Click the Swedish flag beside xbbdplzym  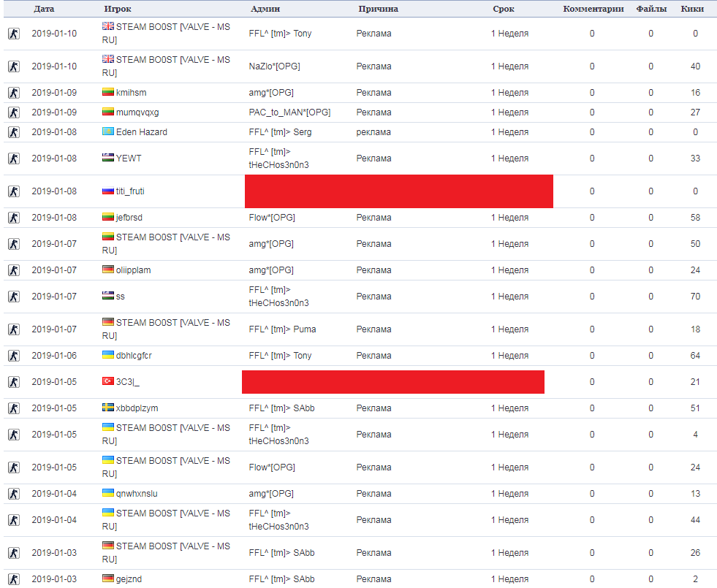[108, 408]
